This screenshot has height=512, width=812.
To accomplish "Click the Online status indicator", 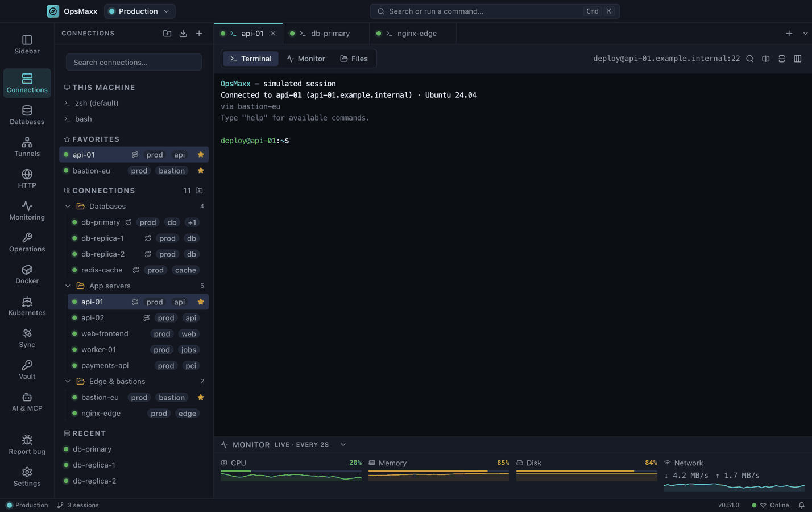I will tap(770, 505).
